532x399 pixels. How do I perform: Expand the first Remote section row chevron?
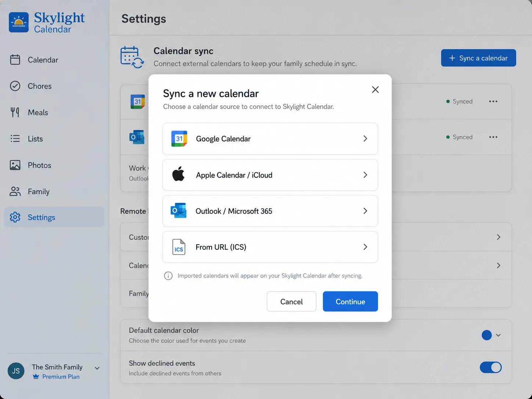pyautogui.click(x=499, y=237)
